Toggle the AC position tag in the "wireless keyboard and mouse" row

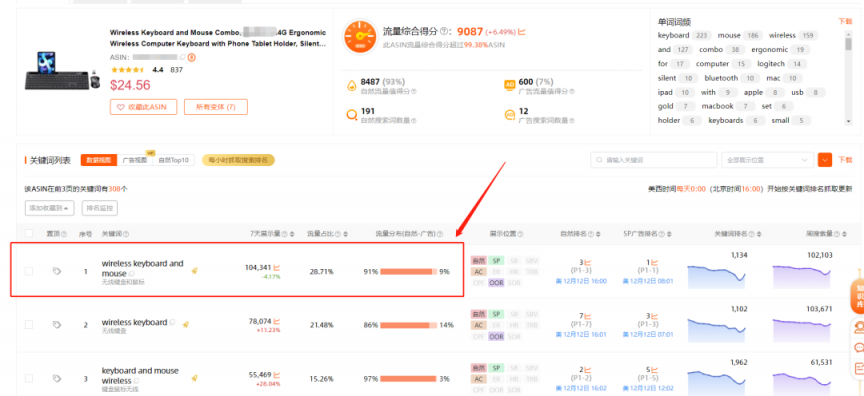[478, 272]
